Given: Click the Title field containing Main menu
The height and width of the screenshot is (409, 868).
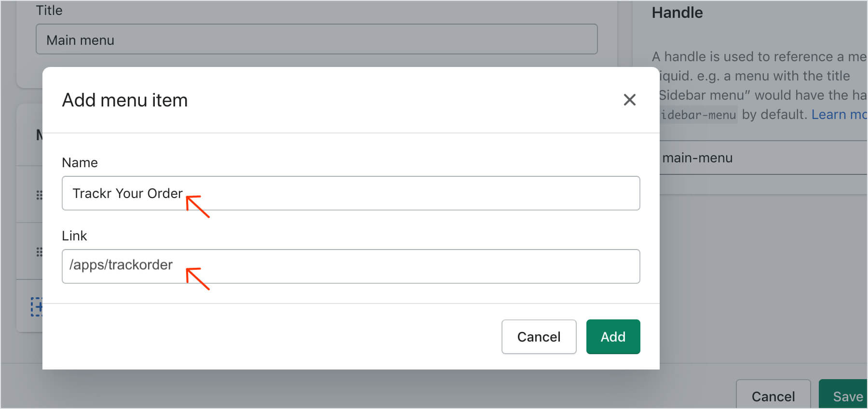Looking at the screenshot, I should point(316,40).
